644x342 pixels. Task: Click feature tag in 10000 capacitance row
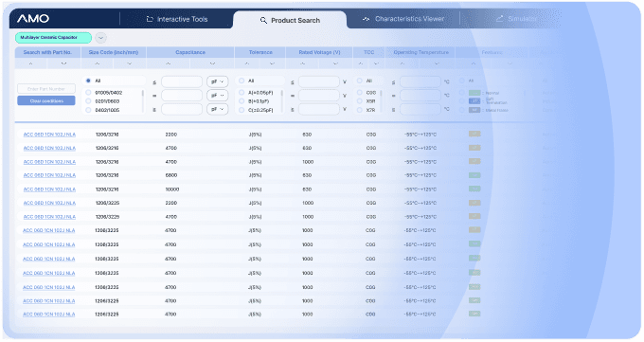[474, 189]
